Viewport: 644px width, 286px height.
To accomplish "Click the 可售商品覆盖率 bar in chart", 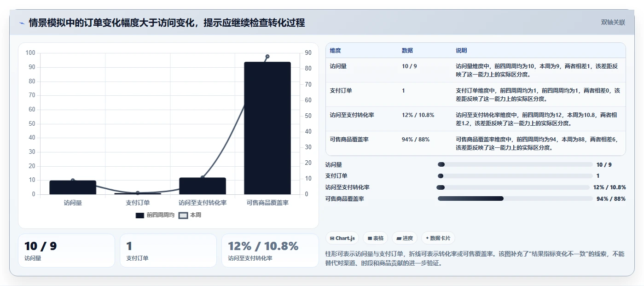I will (267, 128).
